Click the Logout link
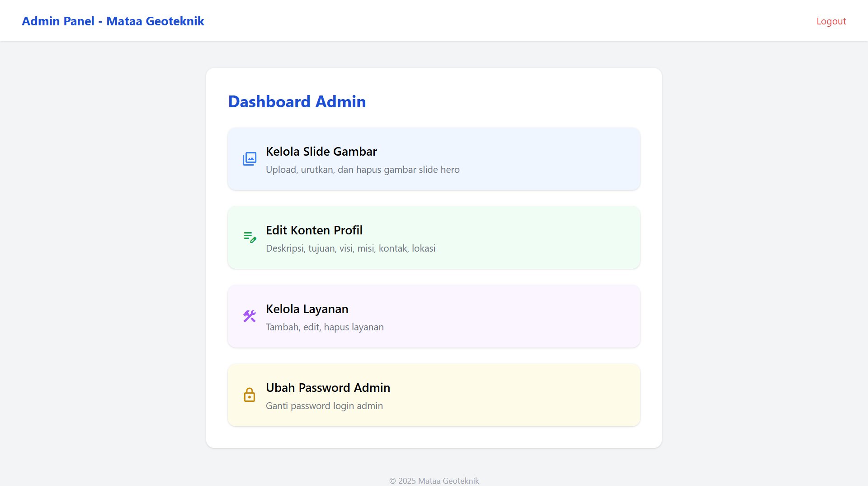The image size is (868, 486). click(x=831, y=21)
